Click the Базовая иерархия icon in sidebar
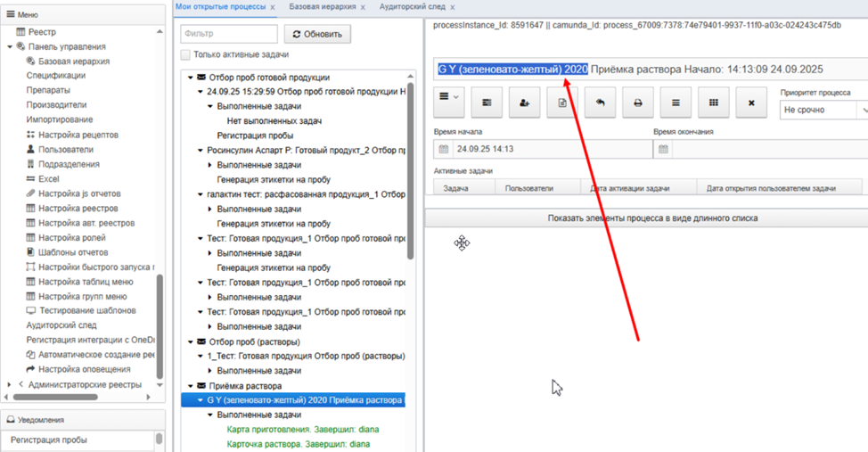 click(31, 61)
